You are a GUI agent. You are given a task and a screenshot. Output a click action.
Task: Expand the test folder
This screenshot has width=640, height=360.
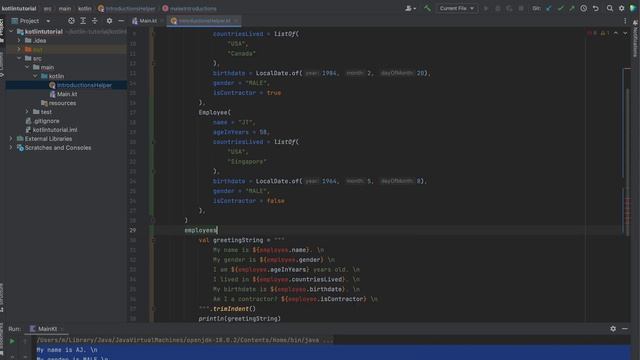[27, 112]
